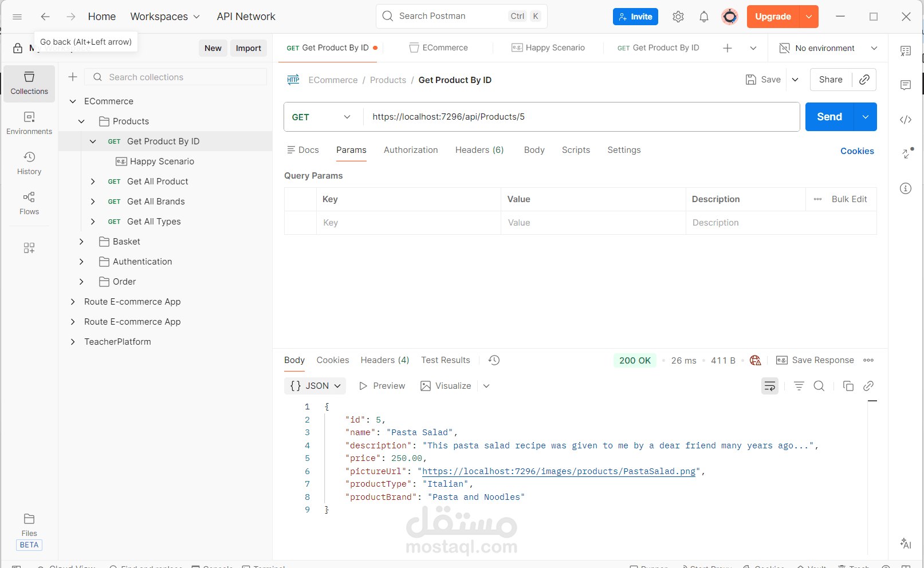Go back with the left arrow

tap(45, 17)
